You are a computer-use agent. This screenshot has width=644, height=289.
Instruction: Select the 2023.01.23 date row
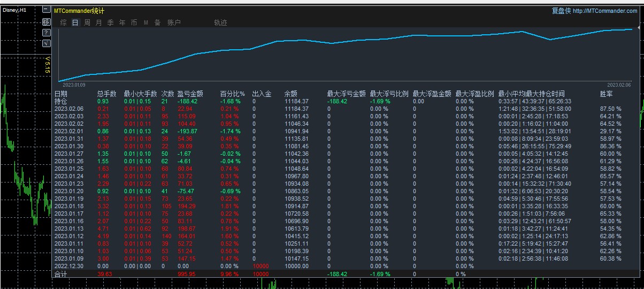pos(69,184)
